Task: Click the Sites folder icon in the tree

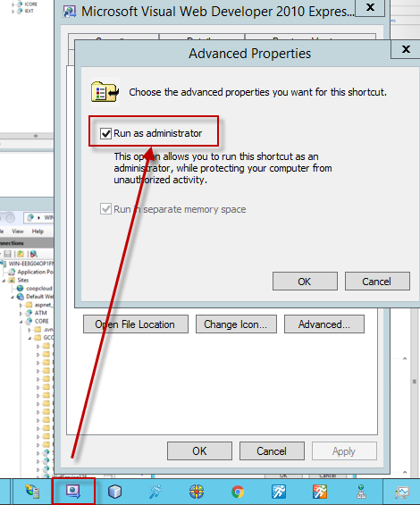Action: click(x=12, y=280)
